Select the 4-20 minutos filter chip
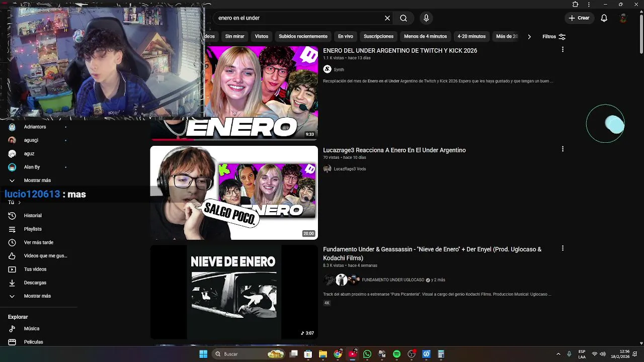 (471, 37)
